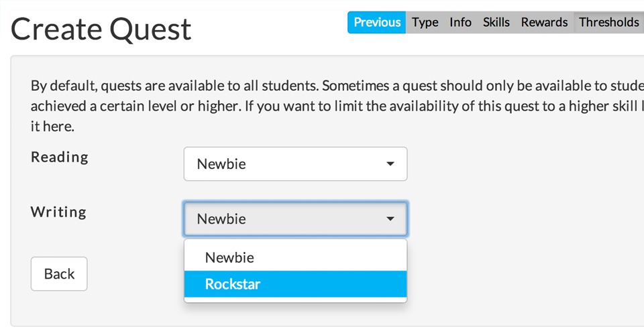Click empty panel area right of Back button
644x335 pixels.
[134, 274]
